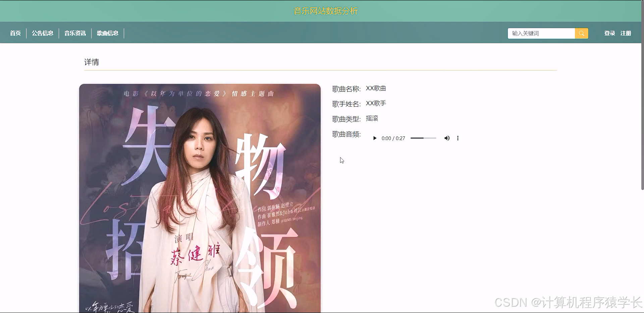Click the 注册 link
Image resolution: width=644 pixels, height=313 pixels.
click(x=626, y=33)
